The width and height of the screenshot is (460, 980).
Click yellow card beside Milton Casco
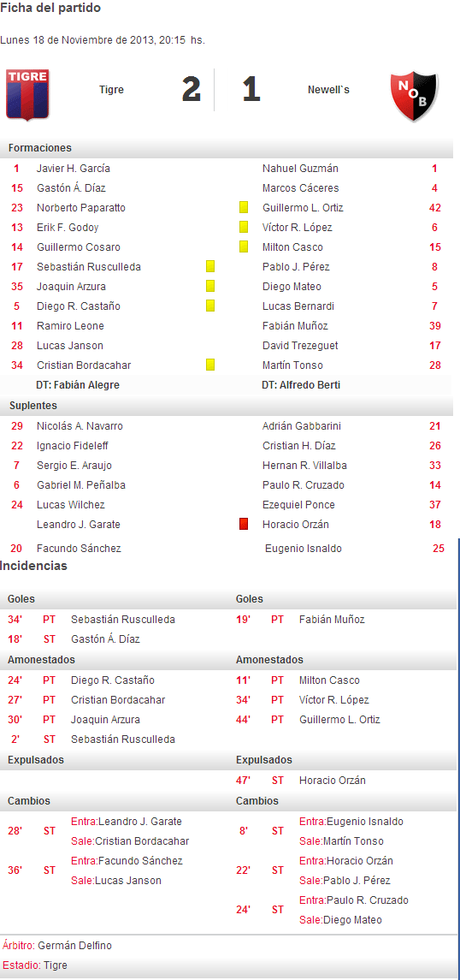click(244, 246)
